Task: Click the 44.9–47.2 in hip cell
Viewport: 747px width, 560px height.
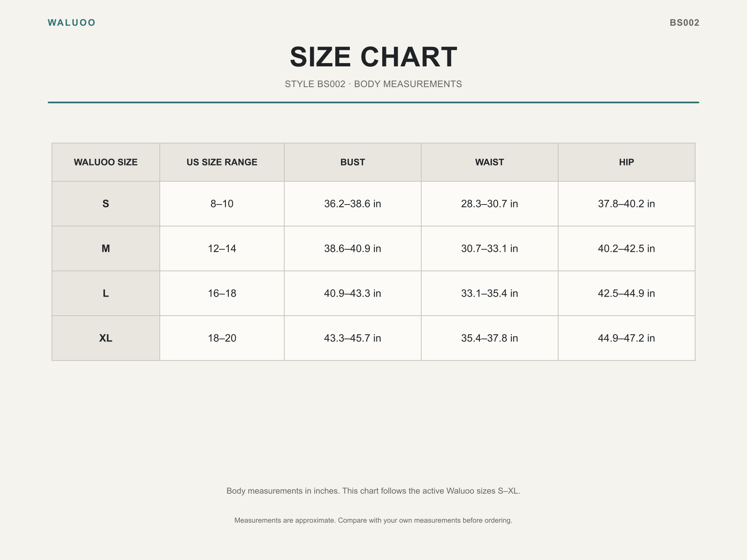Action: point(627,338)
